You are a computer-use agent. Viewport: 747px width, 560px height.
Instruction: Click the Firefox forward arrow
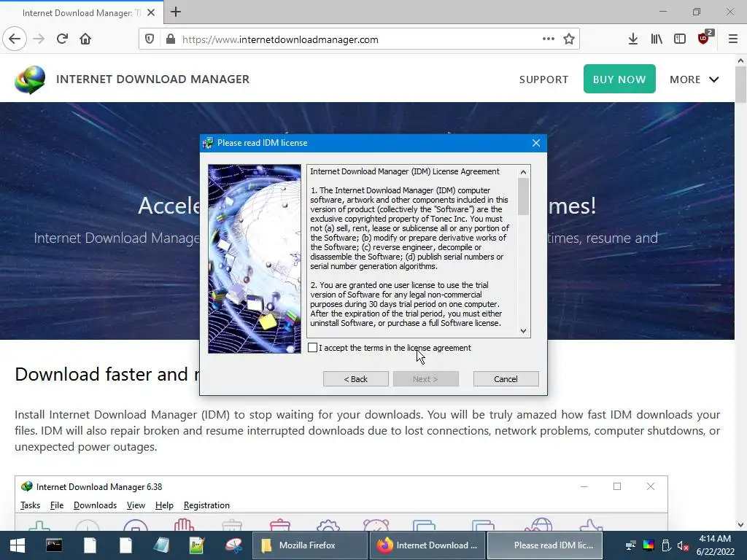(x=39, y=39)
